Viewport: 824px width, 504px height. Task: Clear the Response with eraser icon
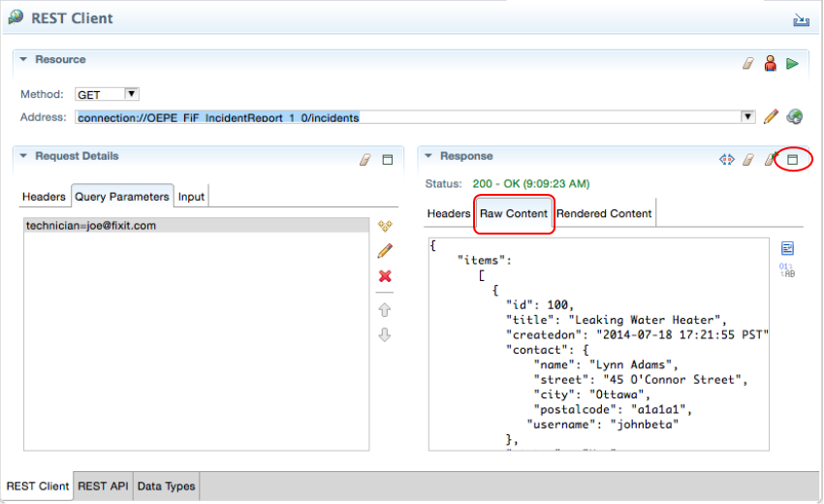(748, 159)
